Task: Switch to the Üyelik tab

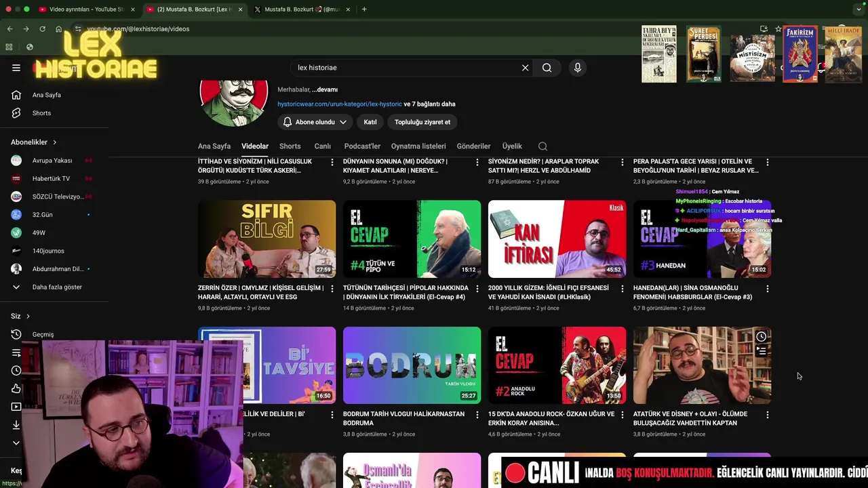Action: pyautogui.click(x=512, y=146)
